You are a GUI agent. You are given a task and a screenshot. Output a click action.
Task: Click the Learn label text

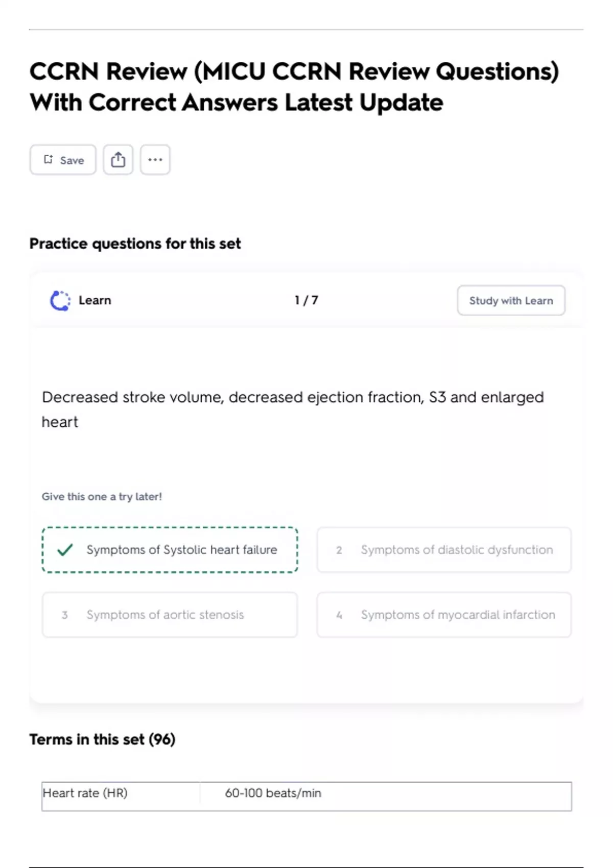(x=95, y=300)
